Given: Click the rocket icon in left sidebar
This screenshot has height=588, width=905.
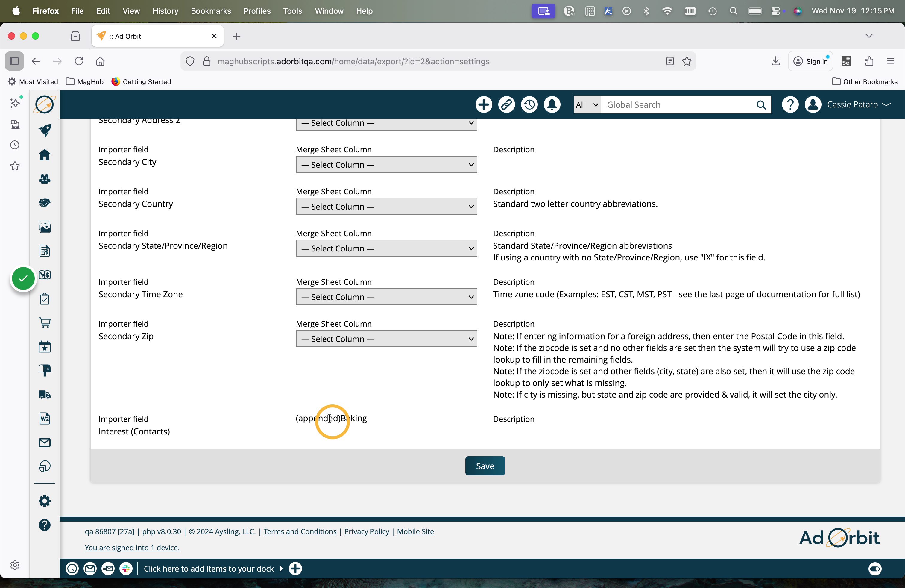Looking at the screenshot, I should [x=45, y=130].
